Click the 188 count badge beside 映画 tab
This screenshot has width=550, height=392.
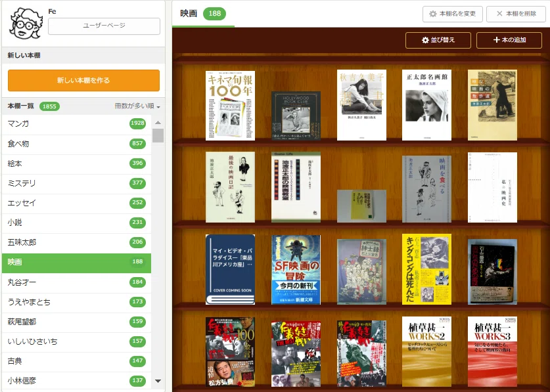(214, 14)
